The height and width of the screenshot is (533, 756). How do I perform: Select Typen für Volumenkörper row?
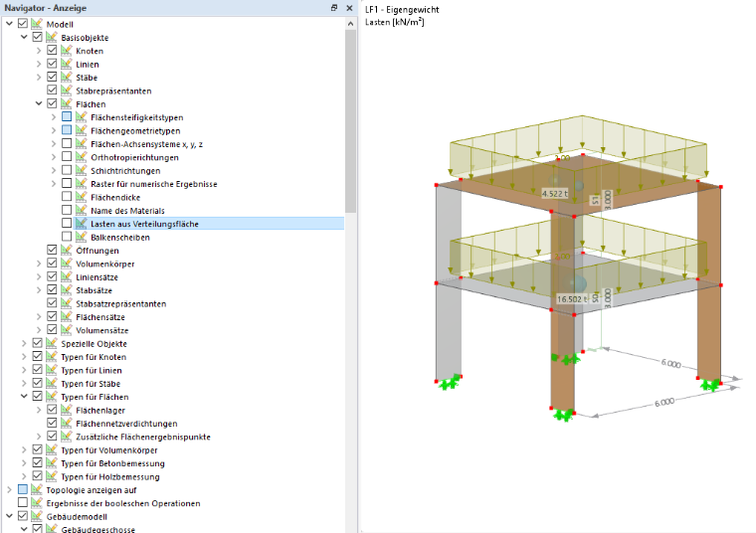pos(109,450)
